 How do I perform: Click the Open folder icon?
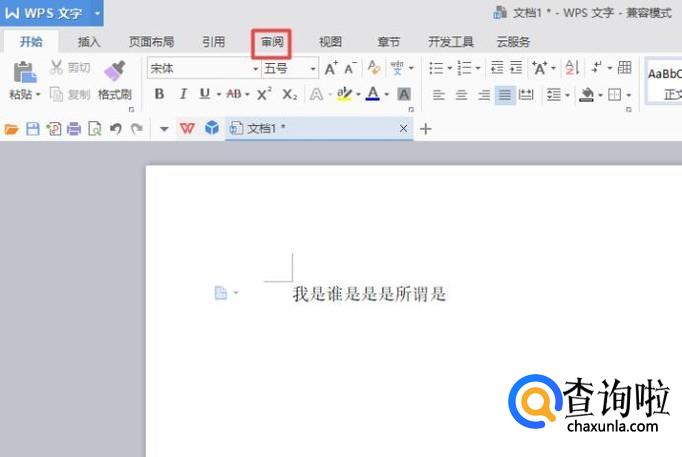point(12,129)
